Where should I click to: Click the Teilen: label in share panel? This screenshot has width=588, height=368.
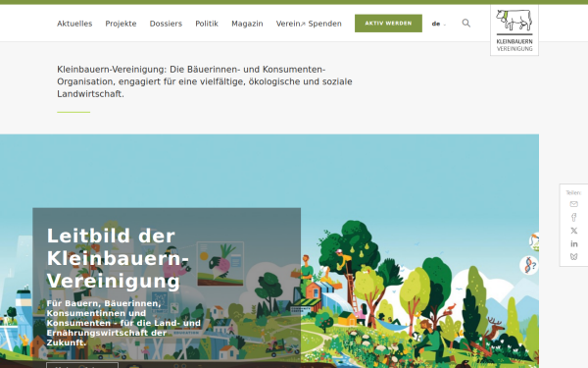point(573,193)
